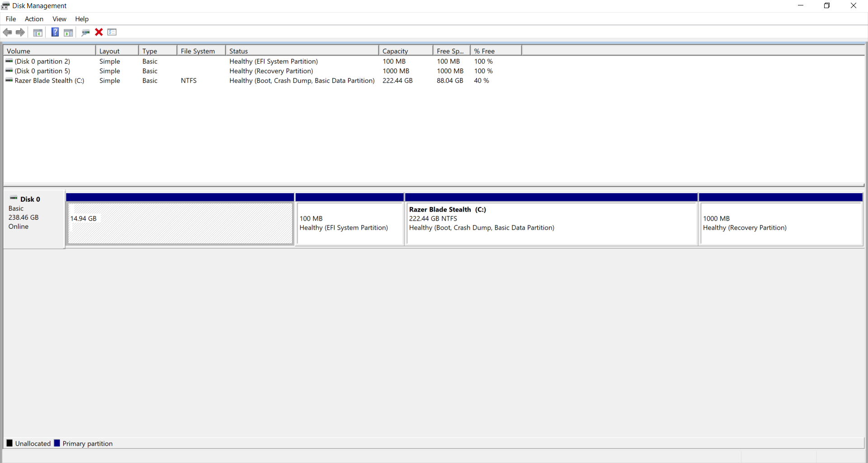Viewport: 868px width, 463px height.
Task: Select the 14.94 GB unallocated space block
Action: (x=180, y=219)
